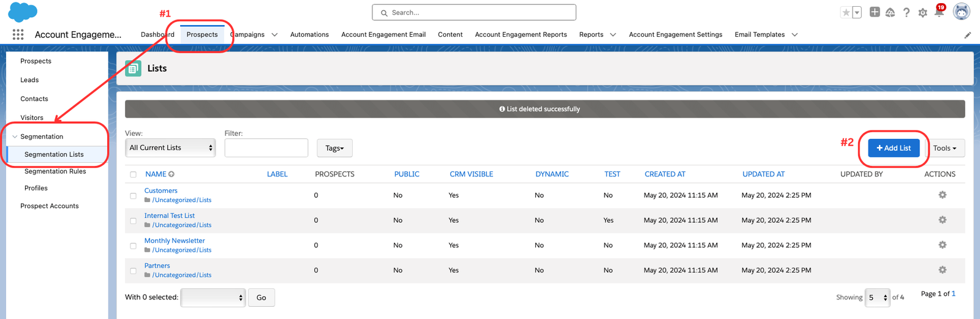Open actions gear for Partners list
The width and height of the screenshot is (980, 319).
(x=942, y=270)
